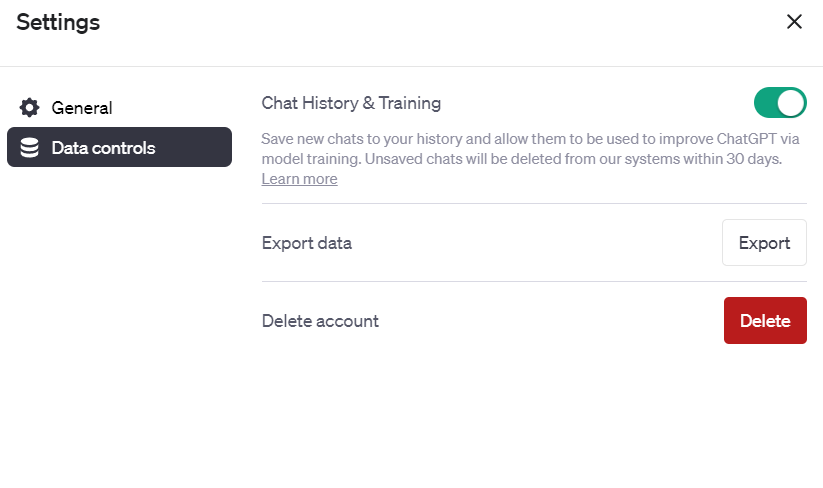Click the chat history description paragraph
This screenshot has height=488, width=823.
pyautogui.click(x=500, y=140)
